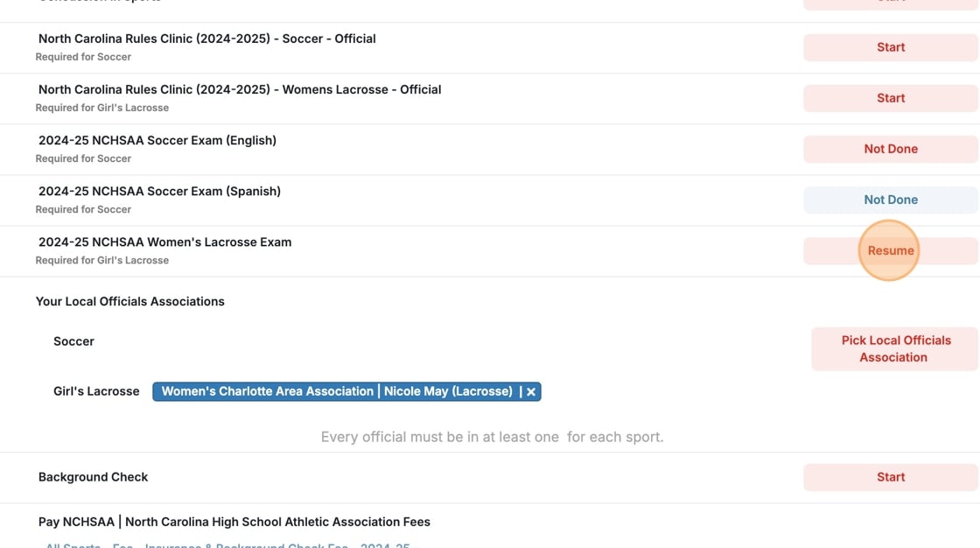Click Your Local Officials Associations heading
The width and height of the screenshot is (980, 548).
click(129, 301)
